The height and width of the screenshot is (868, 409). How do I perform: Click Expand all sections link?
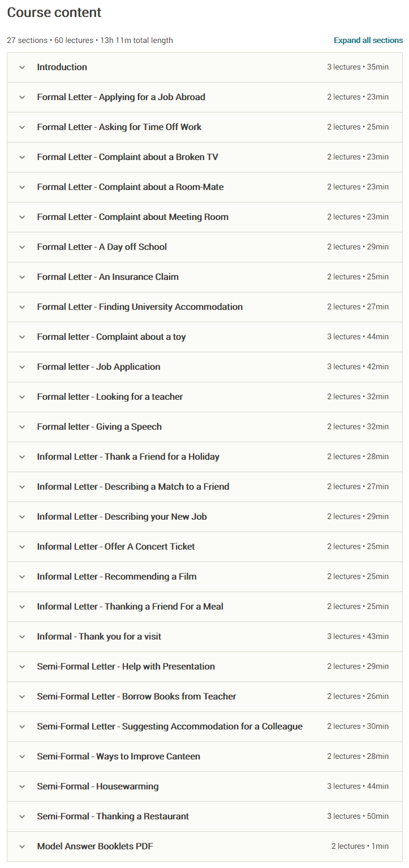click(368, 41)
